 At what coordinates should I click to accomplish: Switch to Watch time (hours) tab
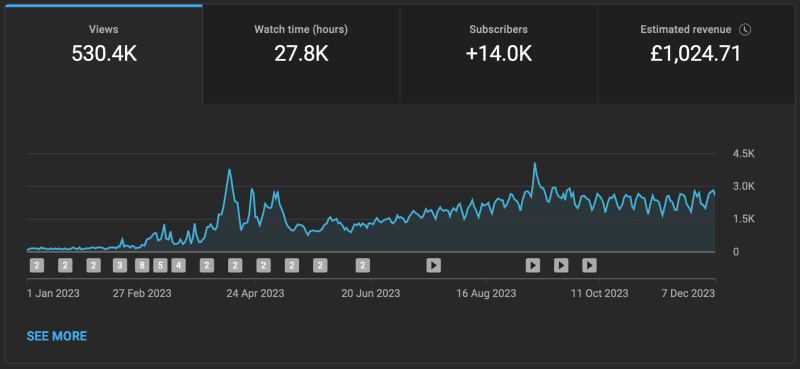(301, 54)
